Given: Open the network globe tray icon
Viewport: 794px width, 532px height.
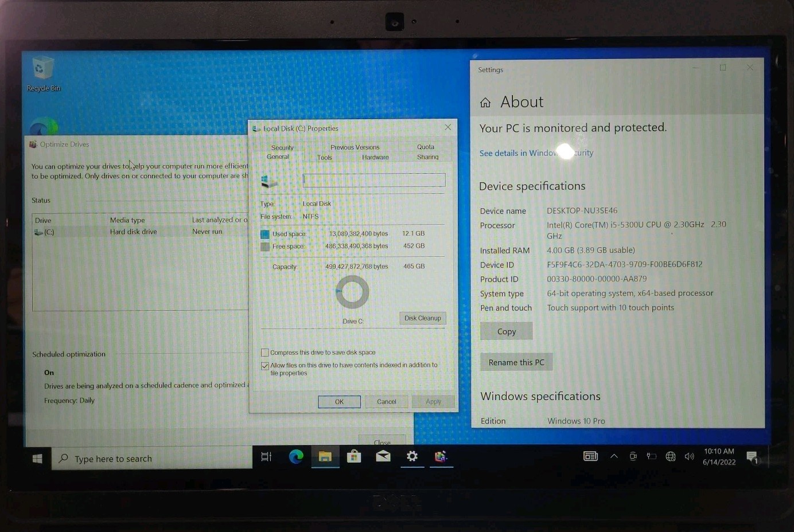Looking at the screenshot, I should tap(670, 456).
